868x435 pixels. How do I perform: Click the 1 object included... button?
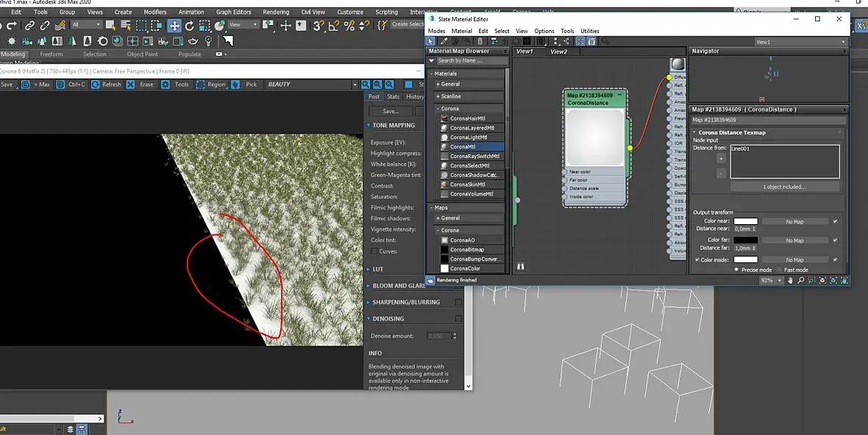(x=784, y=187)
